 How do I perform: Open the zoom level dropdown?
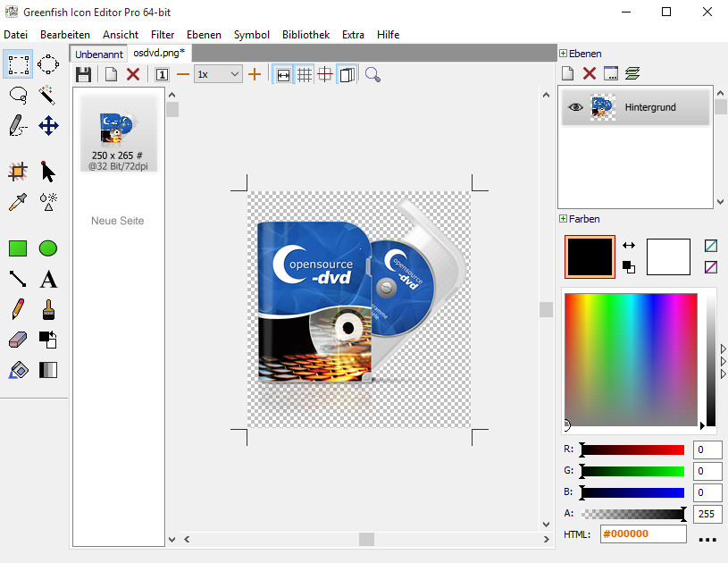[x=235, y=74]
